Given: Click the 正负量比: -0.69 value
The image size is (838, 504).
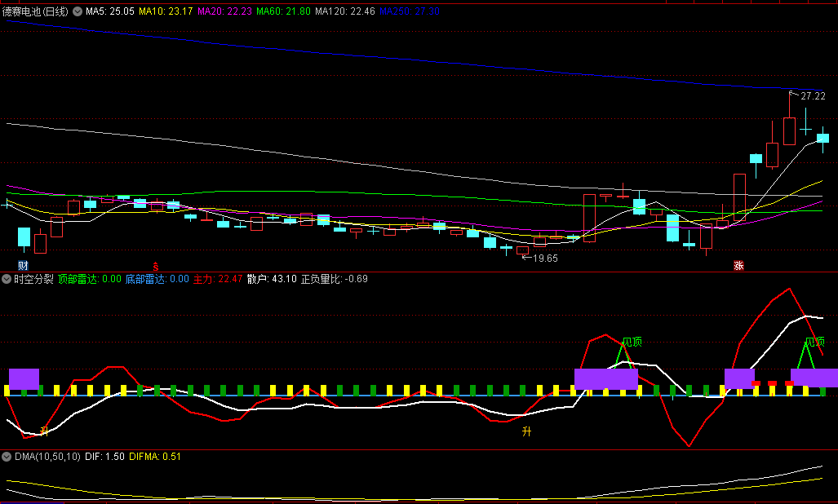Looking at the screenshot, I should coord(334,279).
